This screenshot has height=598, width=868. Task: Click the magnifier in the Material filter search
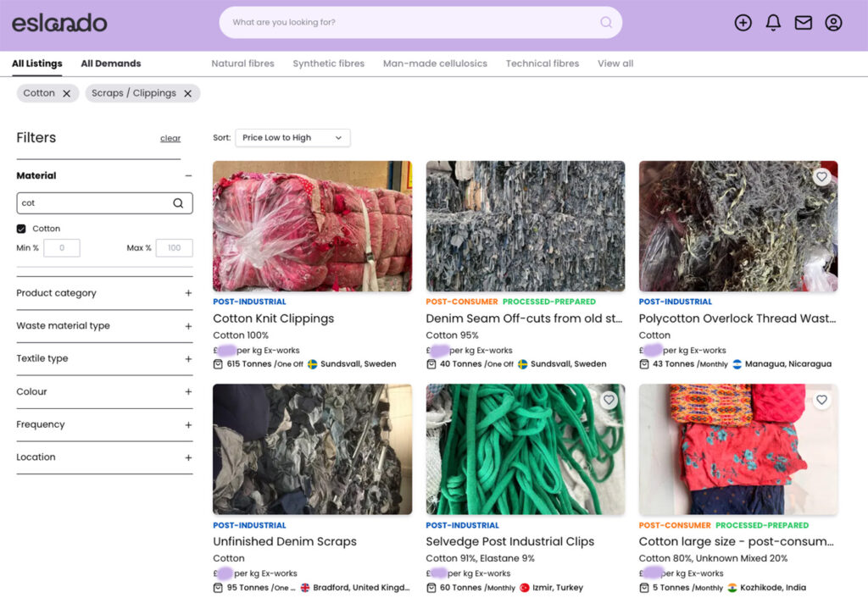click(178, 202)
